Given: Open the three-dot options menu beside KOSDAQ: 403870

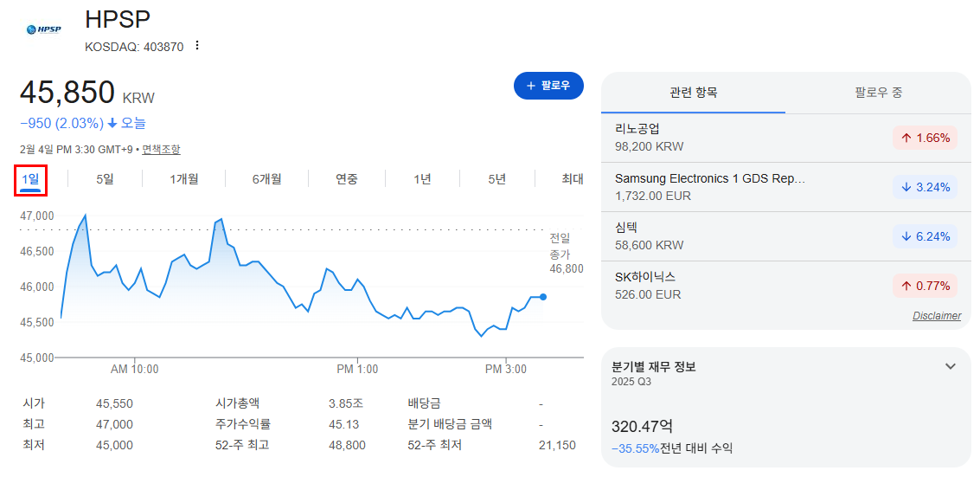Looking at the screenshot, I should click(x=197, y=46).
